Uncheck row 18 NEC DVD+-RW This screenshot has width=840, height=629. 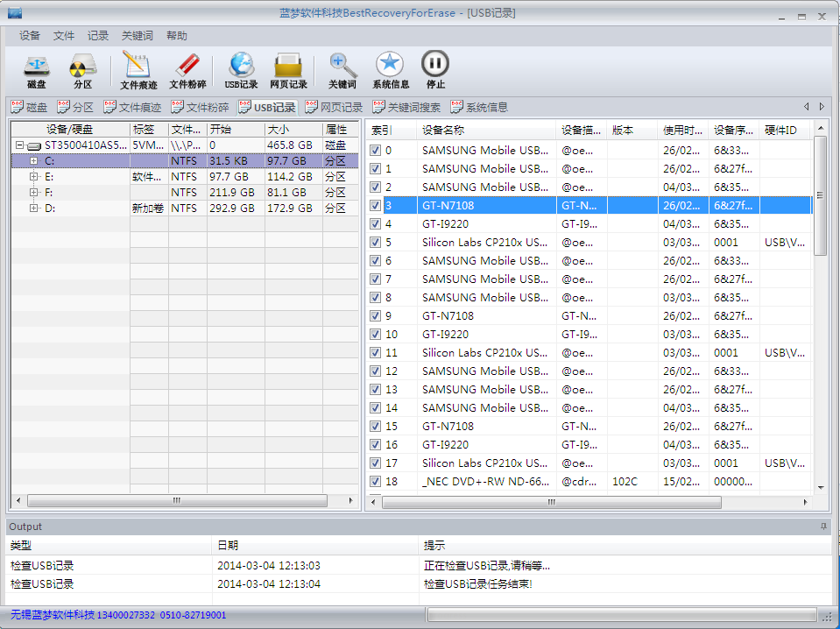[376, 481]
